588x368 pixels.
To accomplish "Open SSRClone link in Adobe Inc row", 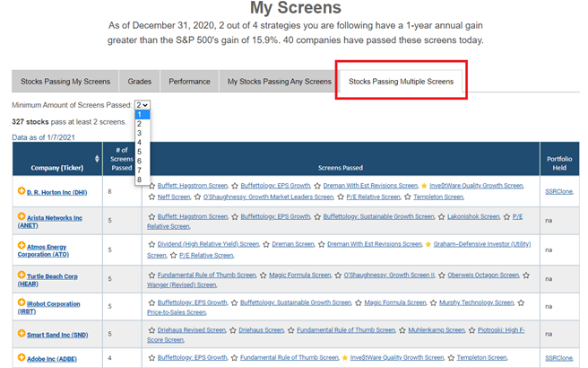I will pyautogui.click(x=558, y=358).
